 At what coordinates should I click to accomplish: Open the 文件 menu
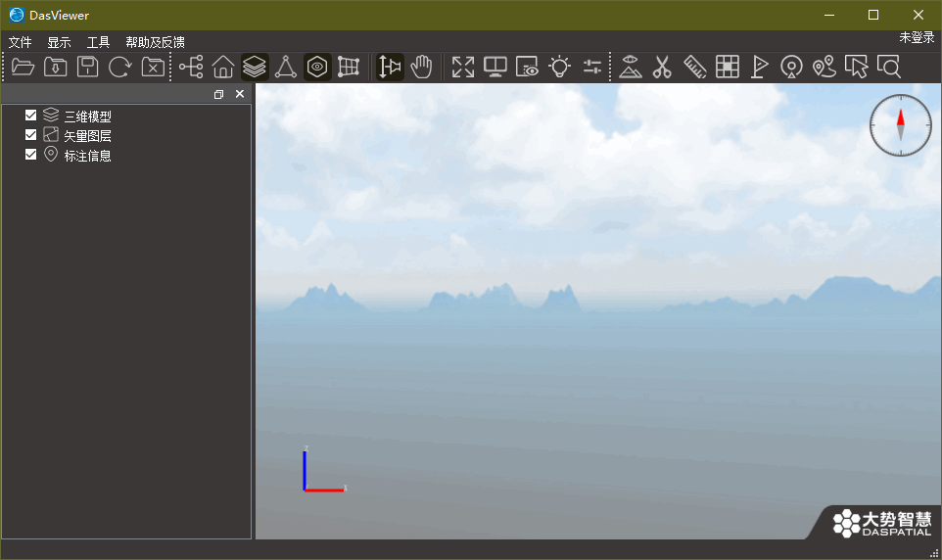click(20, 42)
